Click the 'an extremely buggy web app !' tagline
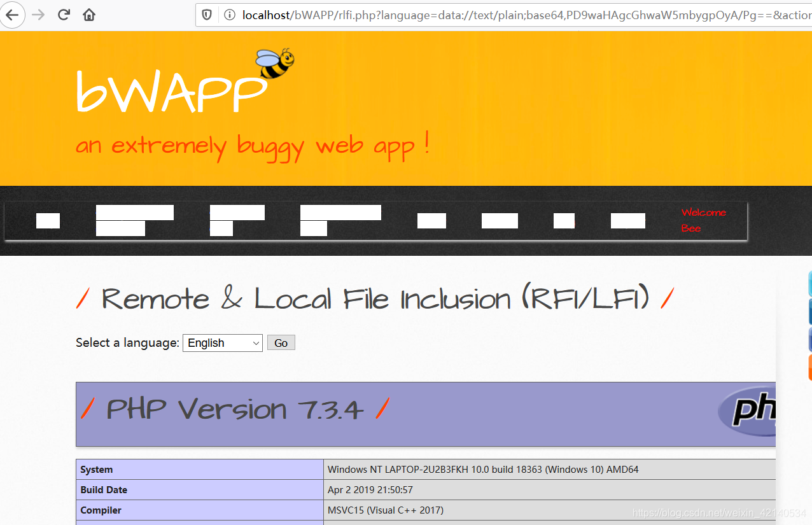Screen dimensions: 812x525 tap(253, 146)
